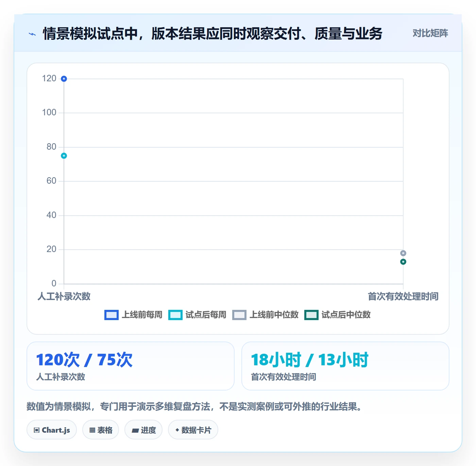The width and height of the screenshot is (476, 466).
Task: Click the 对比矩阵 label in header
Action: pos(430,33)
